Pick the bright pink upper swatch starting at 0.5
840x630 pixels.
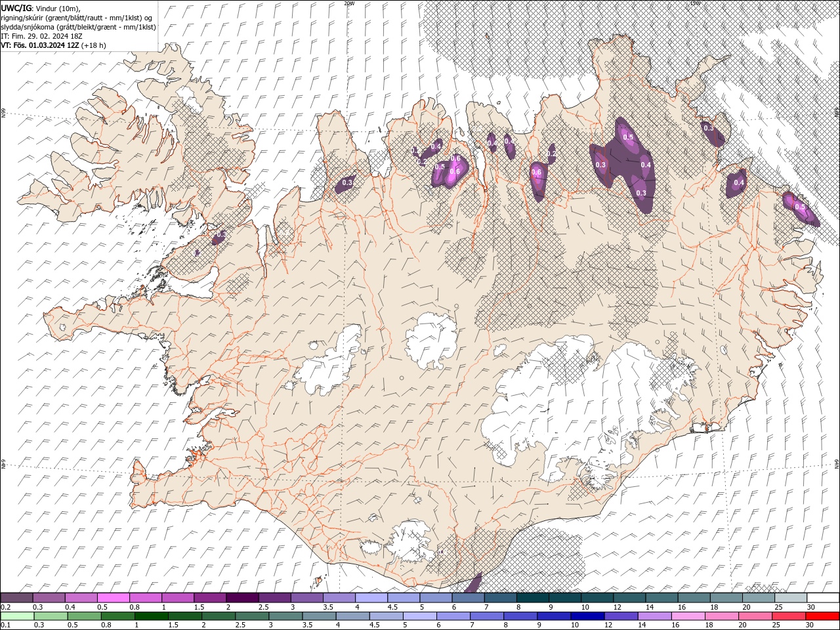[x=114, y=597]
